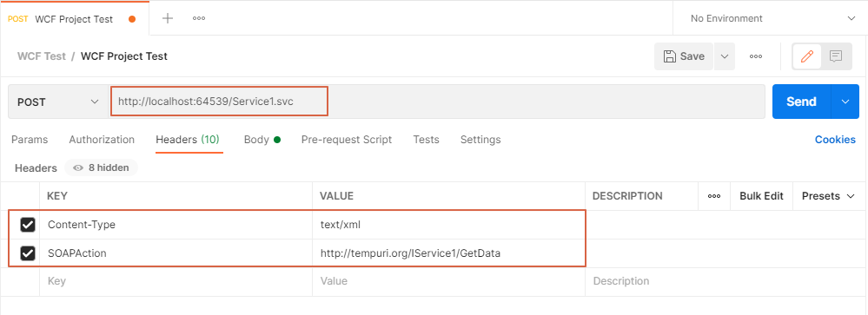The width and height of the screenshot is (868, 315).
Task: Click the empty Key field in new header row
Action: [176, 281]
